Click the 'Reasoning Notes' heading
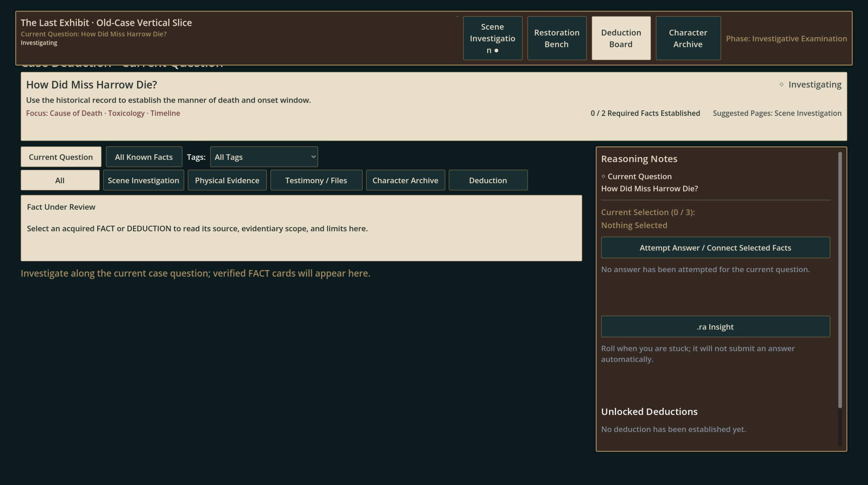The height and width of the screenshot is (485, 868). tap(639, 159)
